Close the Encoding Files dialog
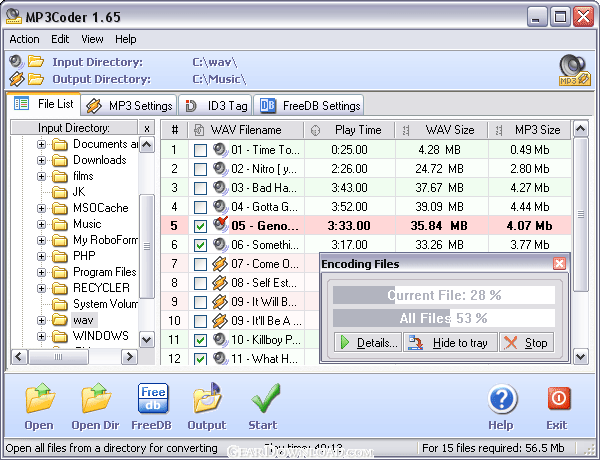 [559, 264]
